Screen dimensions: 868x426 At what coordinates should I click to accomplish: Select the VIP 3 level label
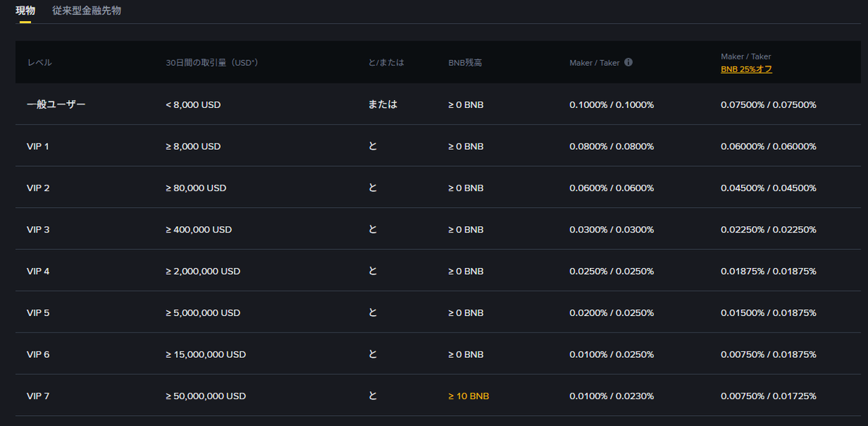[x=38, y=230]
